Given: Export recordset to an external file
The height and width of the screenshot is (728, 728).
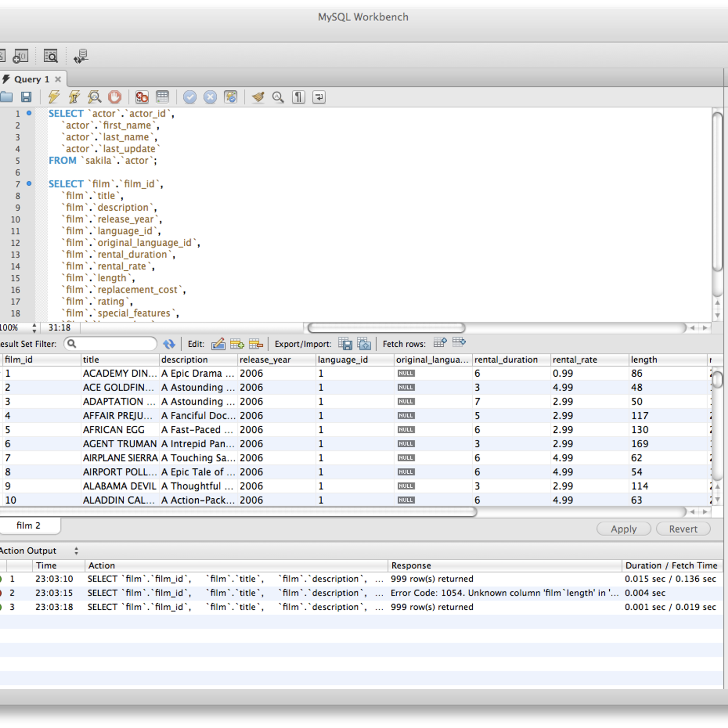Looking at the screenshot, I should (x=345, y=344).
